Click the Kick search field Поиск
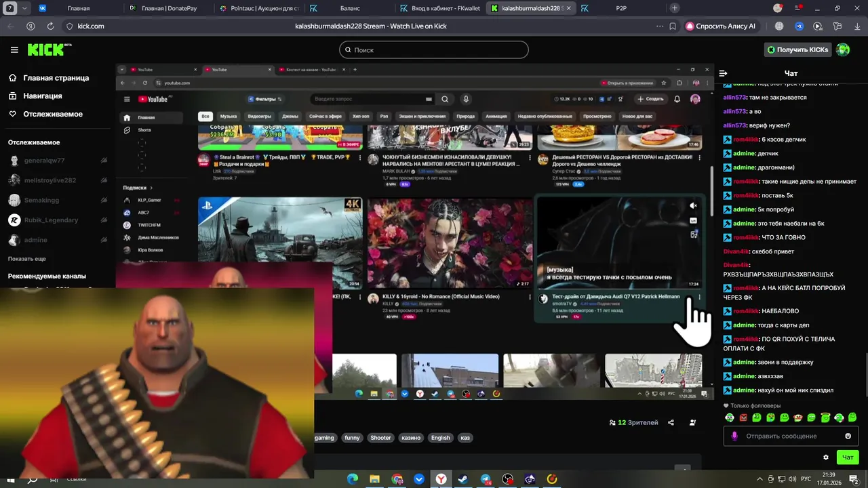This screenshot has height=488, width=868. (x=434, y=49)
